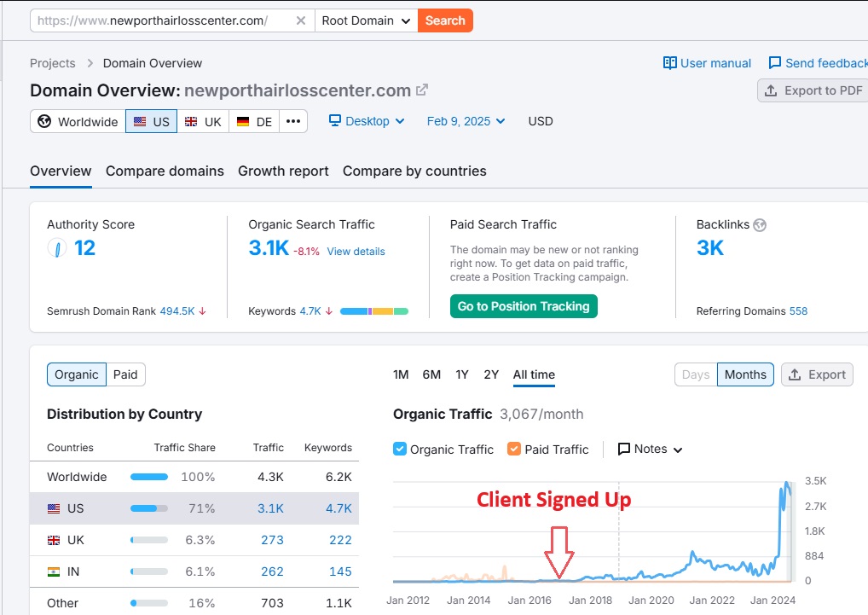Click the red arrow beside Keywords 4.7K
Image resolution: width=868 pixels, height=615 pixels.
pos(329,311)
